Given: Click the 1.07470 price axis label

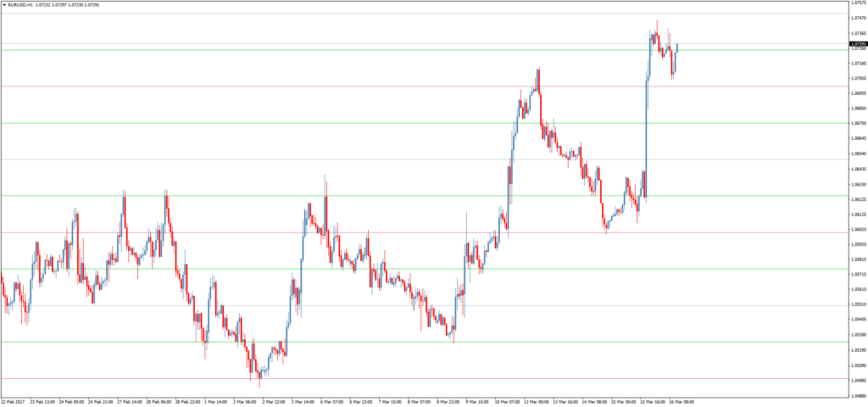Looking at the screenshot, I should click(859, 19).
